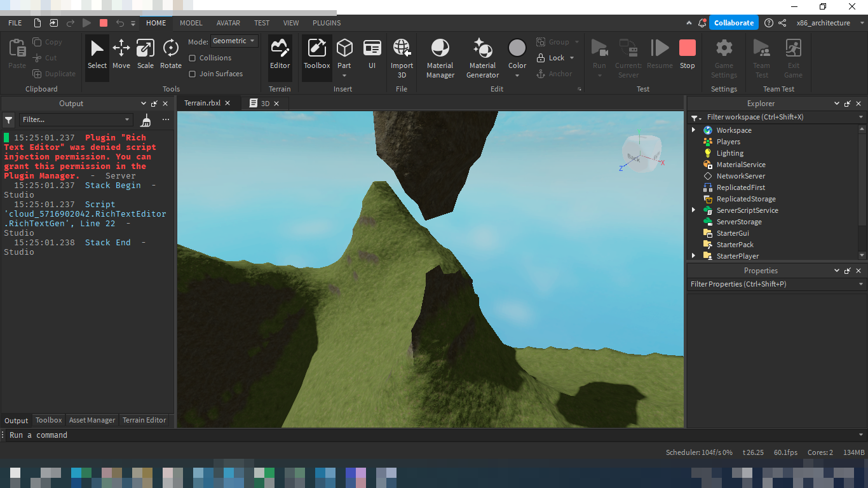The width and height of the screenshot is (868, 488).
Task: Open the PLUGINS tab
Action: [327, 23]
